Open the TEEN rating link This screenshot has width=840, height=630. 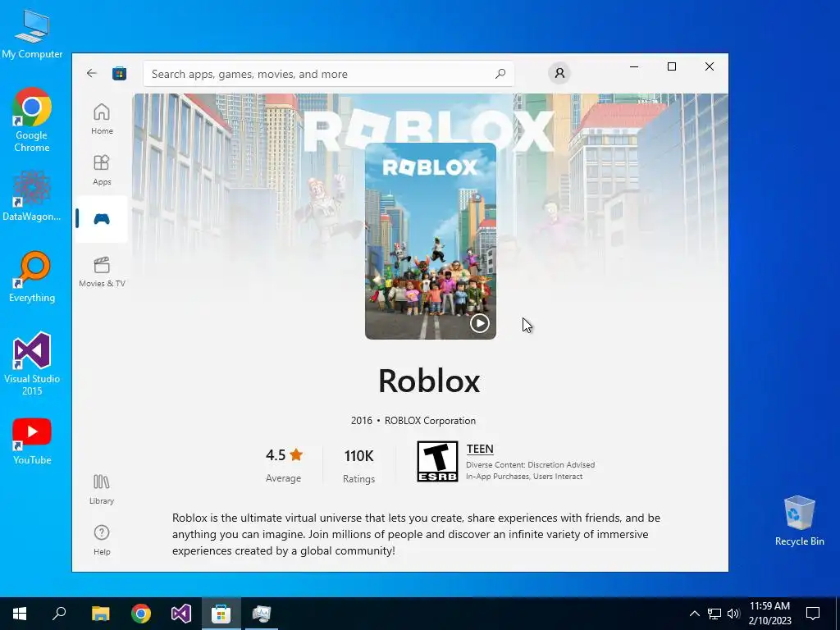(479, 449)
